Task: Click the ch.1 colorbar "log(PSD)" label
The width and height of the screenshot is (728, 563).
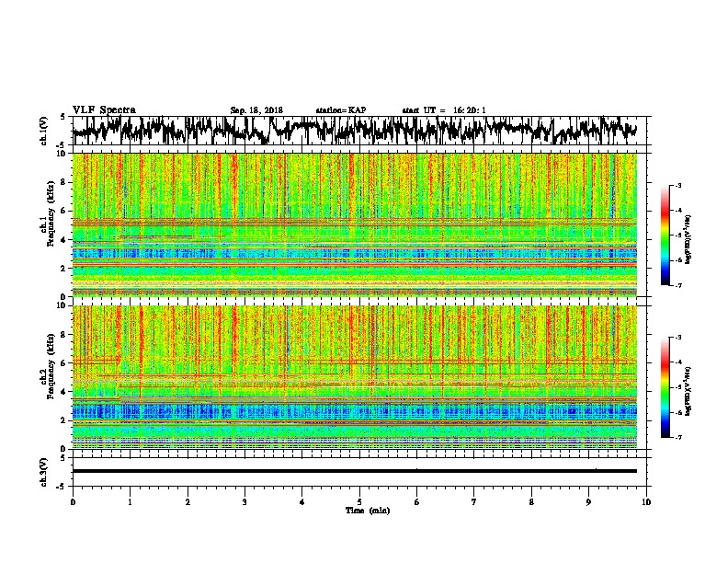Action: pos(688,240)
